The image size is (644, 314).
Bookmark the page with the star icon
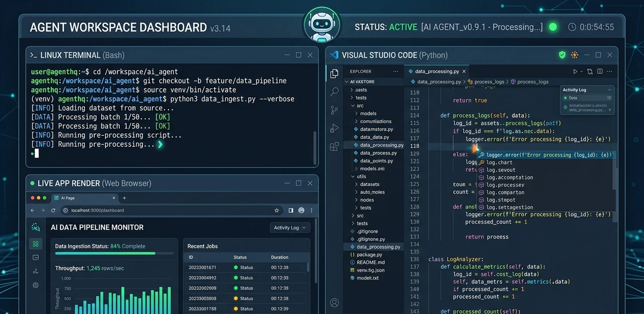[277, 211]
